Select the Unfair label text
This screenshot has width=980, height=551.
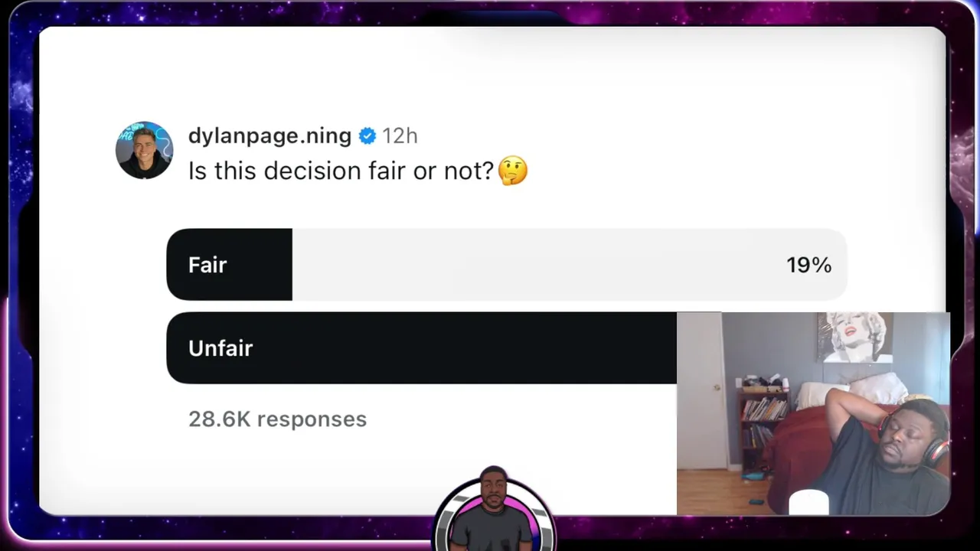click(220, 348)
